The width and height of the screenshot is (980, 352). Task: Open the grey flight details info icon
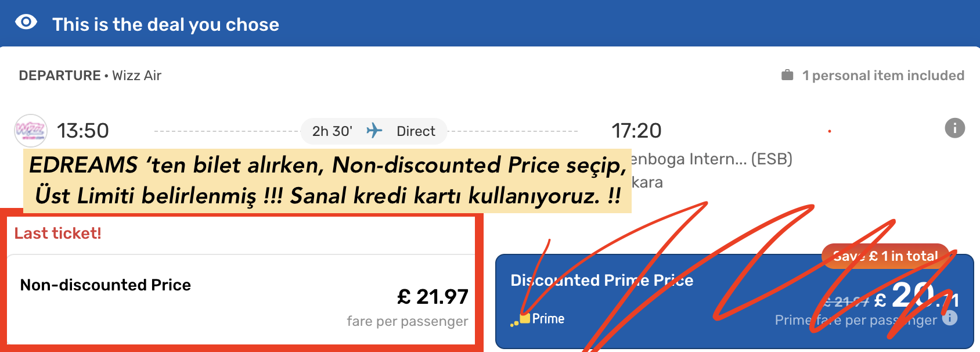coord(954,128)
